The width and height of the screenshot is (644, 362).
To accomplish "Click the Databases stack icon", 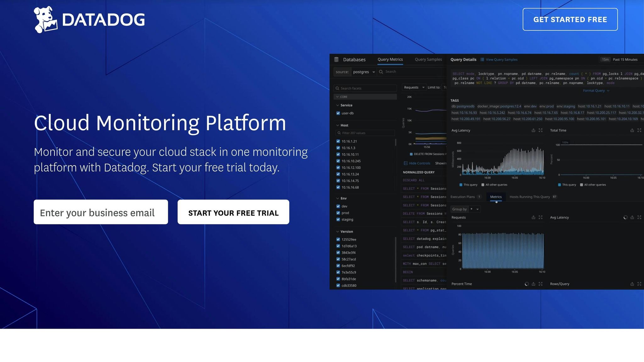I will 336,59.
